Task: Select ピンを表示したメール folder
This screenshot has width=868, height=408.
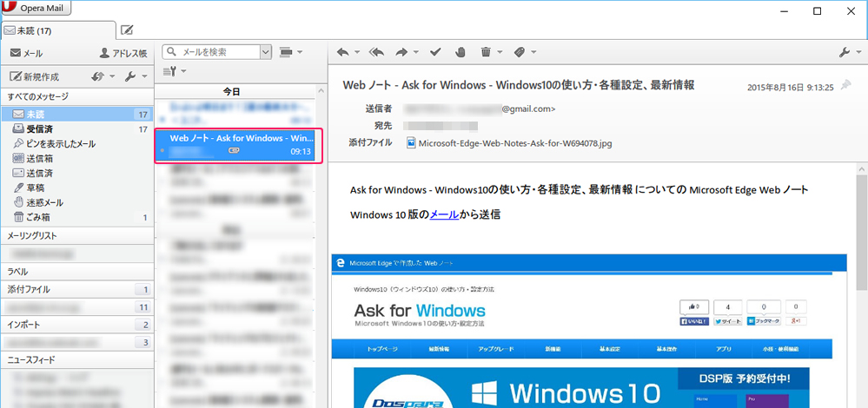Action: tap(77, 144)
